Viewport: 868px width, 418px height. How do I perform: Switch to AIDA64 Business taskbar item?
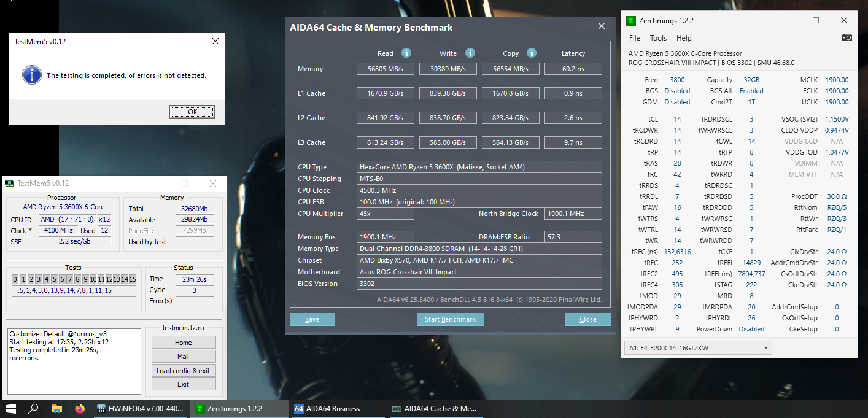tap(336, 408)
